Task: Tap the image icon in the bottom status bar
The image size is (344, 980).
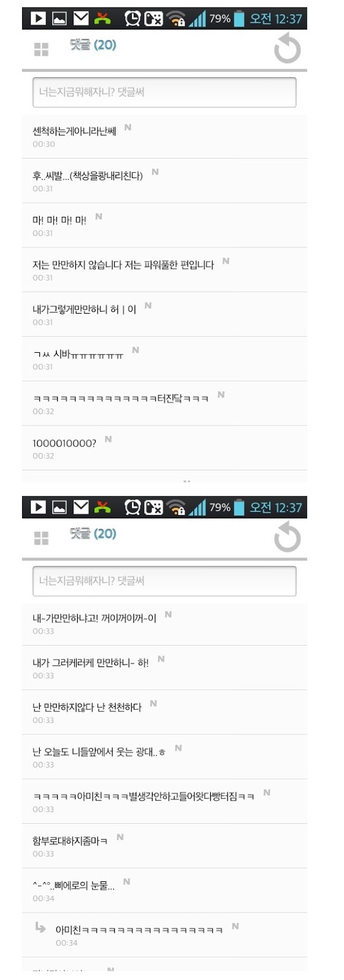Action: (x=59, y=507)
